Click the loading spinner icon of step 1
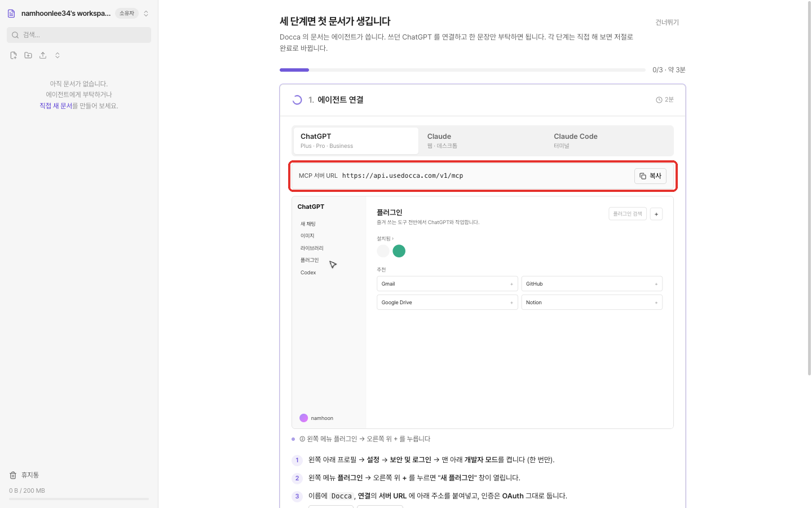The height and width of the screenshot is (508, 812). pos(297,100)
